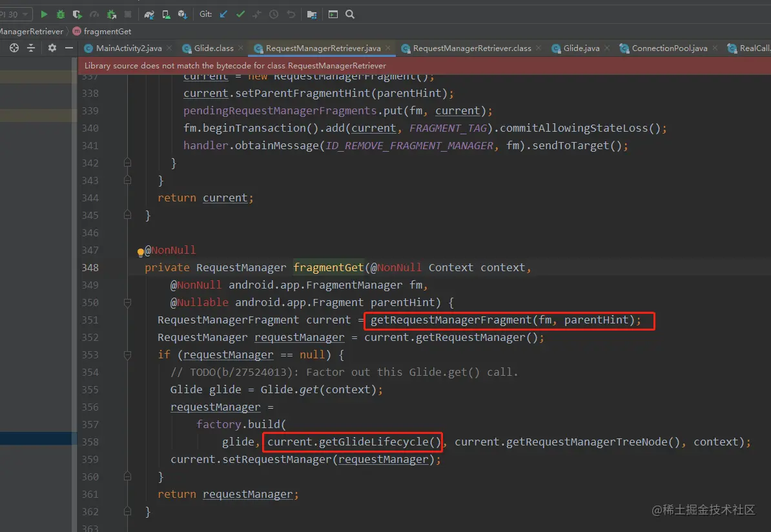Click setParentFragmentHint on line 338
Viewport: 771px width, 532px height.
(x=302, y=94)
